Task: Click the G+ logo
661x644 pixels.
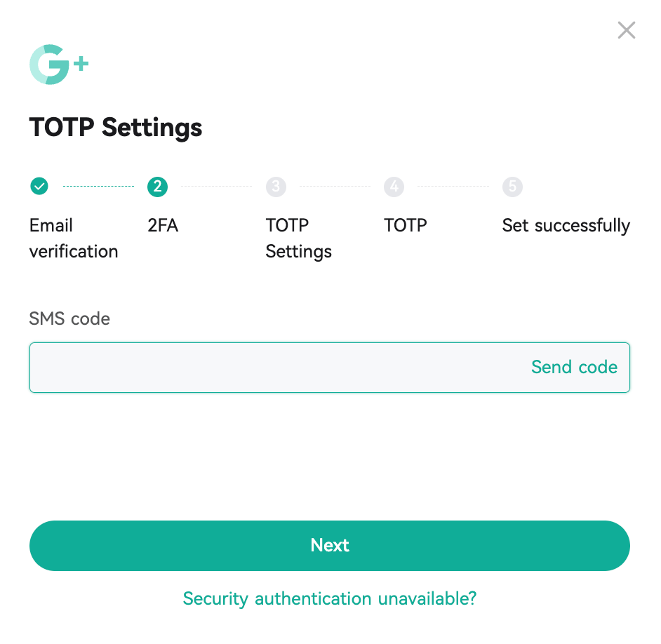Action: 59,65
